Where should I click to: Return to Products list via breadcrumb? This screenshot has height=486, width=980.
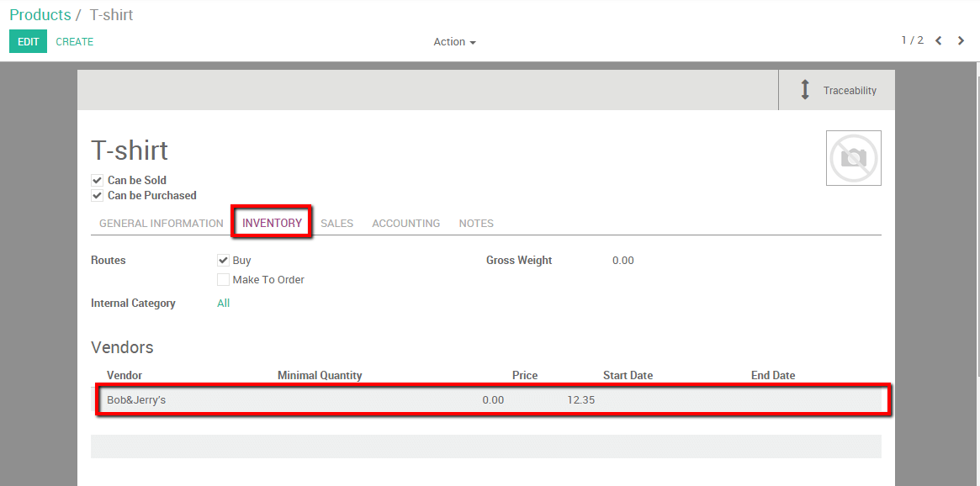click(x=40, y=14)
